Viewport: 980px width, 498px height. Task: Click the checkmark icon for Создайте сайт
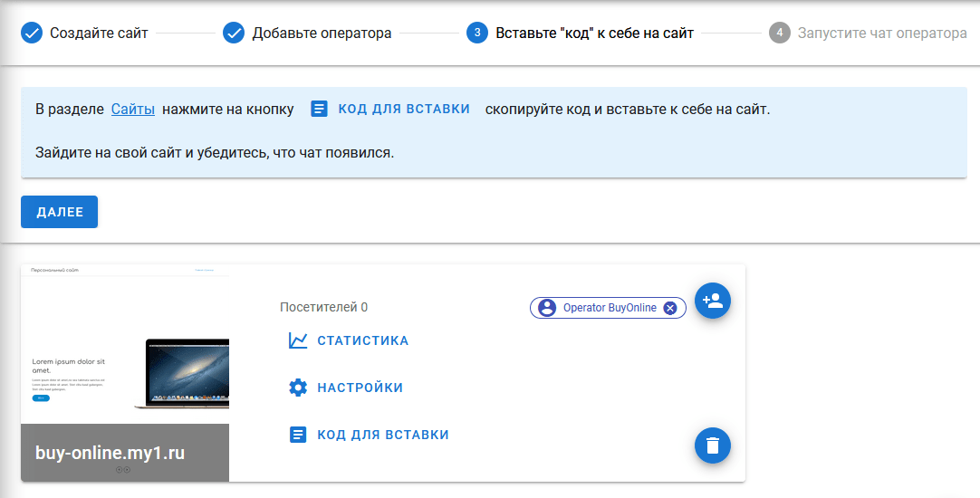(32, 34)
